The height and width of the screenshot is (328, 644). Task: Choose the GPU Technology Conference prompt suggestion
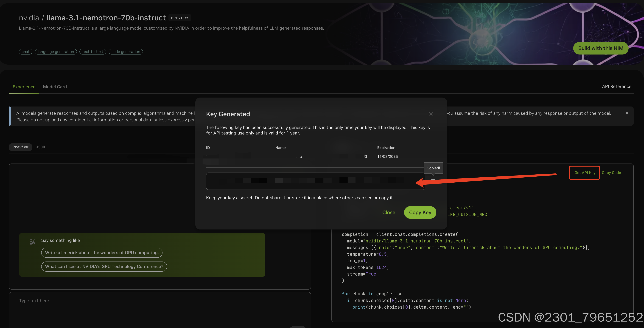click(104, 266)
